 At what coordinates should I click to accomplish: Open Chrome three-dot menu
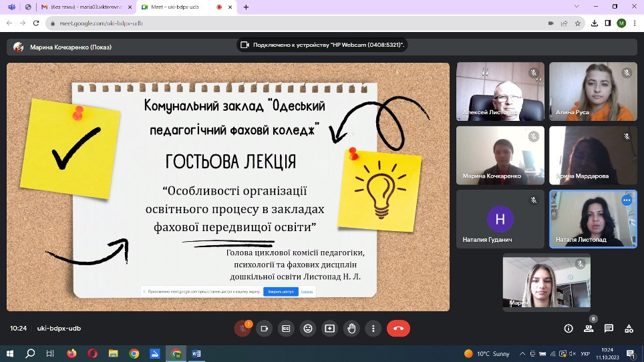(x=635, y=23)
